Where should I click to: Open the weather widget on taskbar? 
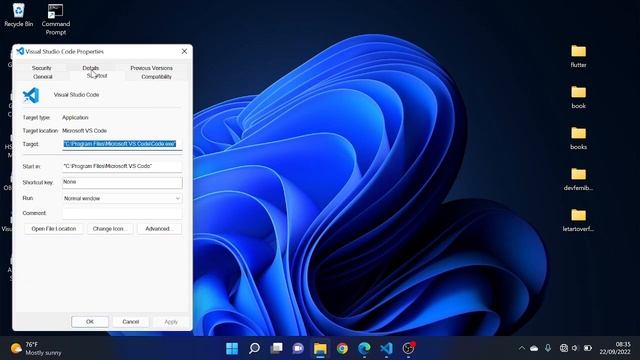click(x=36, y=349)
